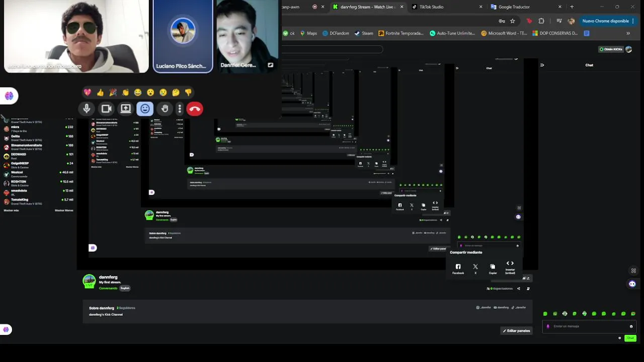Mute the microphone in the call toolbar
644x362 pixels.
[87, 109]
